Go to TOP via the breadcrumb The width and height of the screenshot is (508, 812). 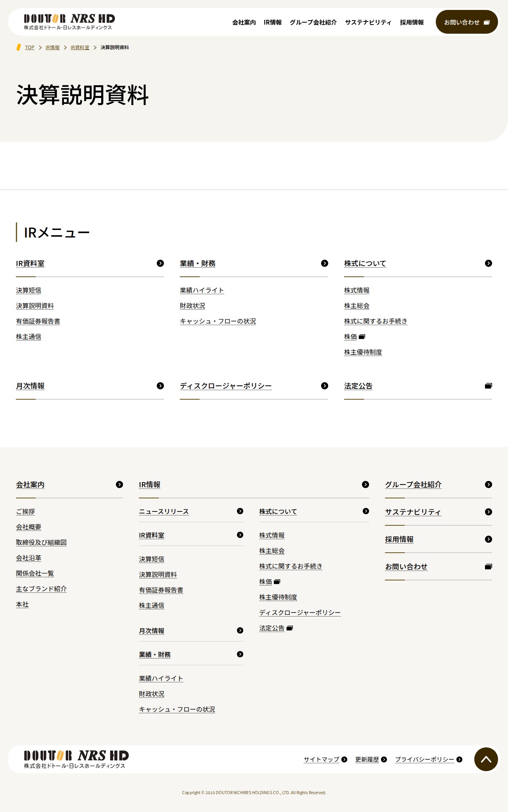[30, 48]
